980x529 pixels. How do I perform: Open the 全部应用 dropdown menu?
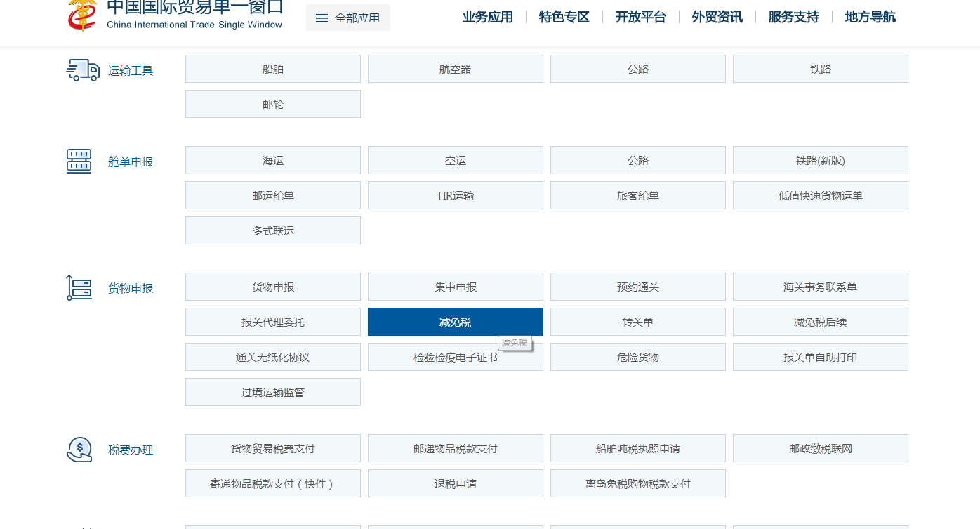[348, 18]
